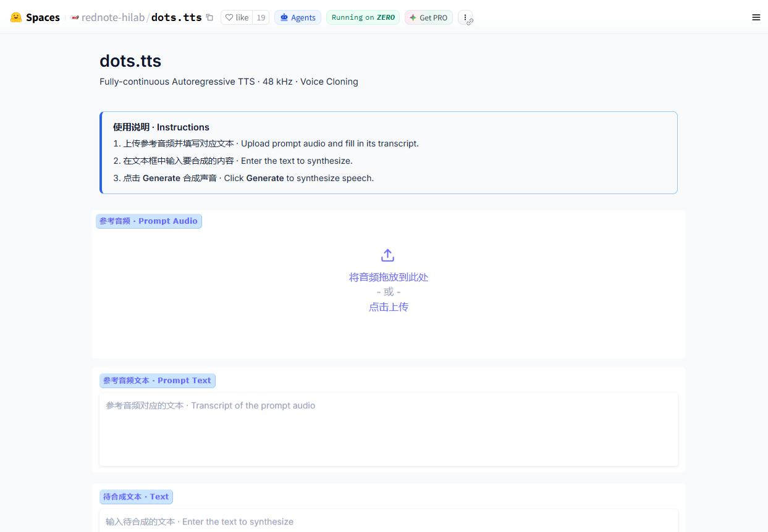Focus the Prompt Text transcript textarea
768x532 pixels.
389,429
